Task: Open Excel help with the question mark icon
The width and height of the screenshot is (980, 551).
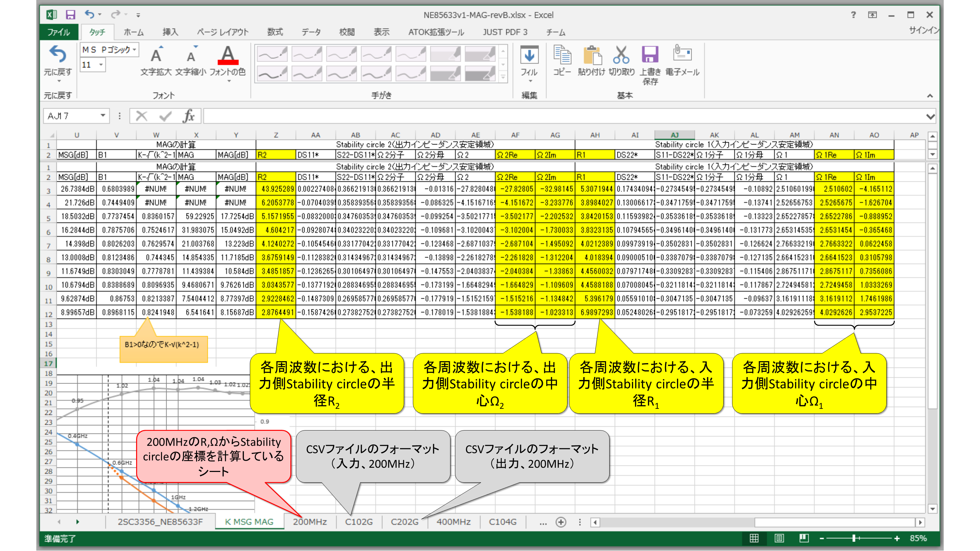Action: [853, 15]
